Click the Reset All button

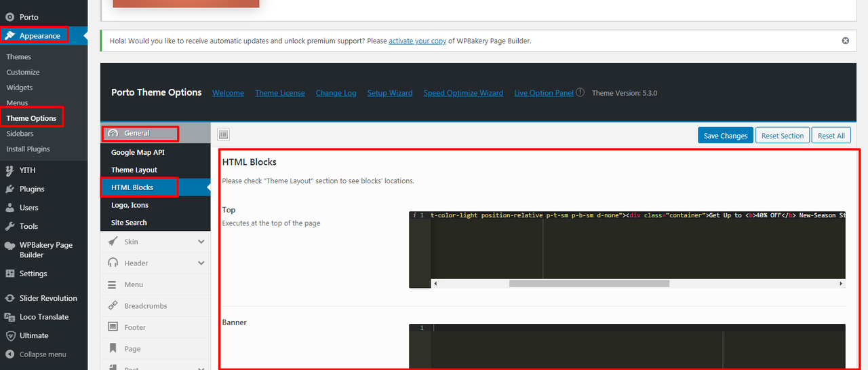tap(831, 136)
